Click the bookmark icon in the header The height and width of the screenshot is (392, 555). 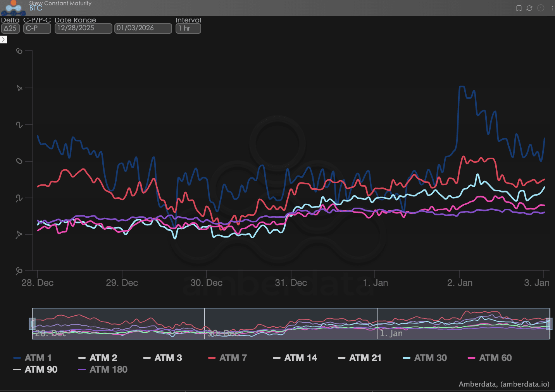point(519,8)
